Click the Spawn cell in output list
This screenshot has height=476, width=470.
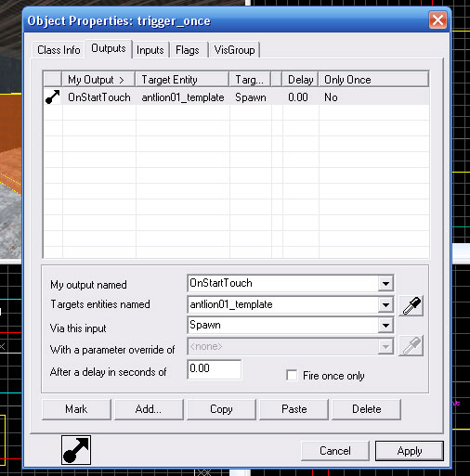pos(251,97)
